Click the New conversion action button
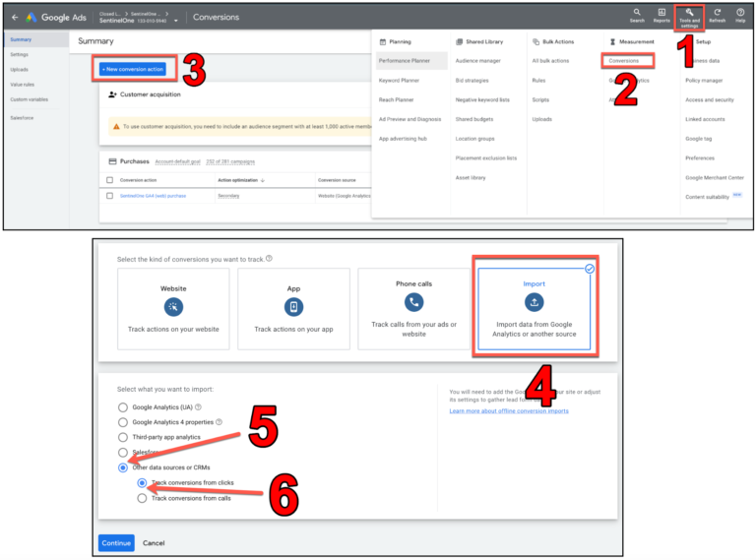 tap(139, 69)
